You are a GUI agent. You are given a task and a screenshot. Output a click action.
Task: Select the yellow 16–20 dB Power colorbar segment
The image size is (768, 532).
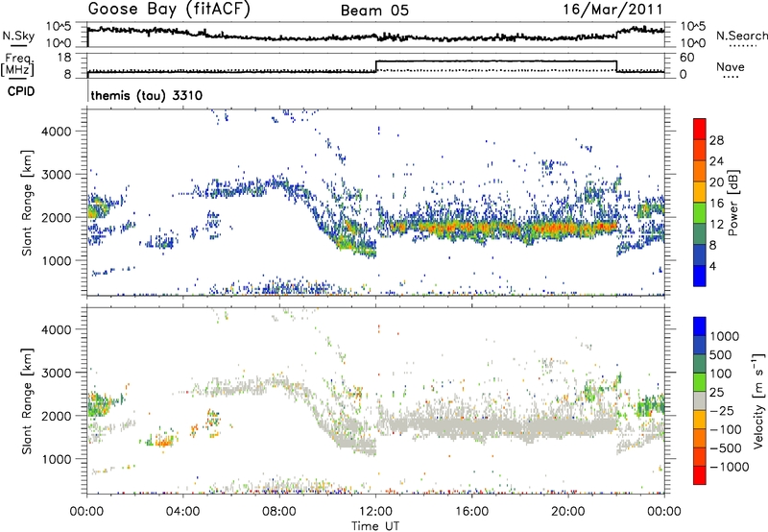[x=700, y=191]
